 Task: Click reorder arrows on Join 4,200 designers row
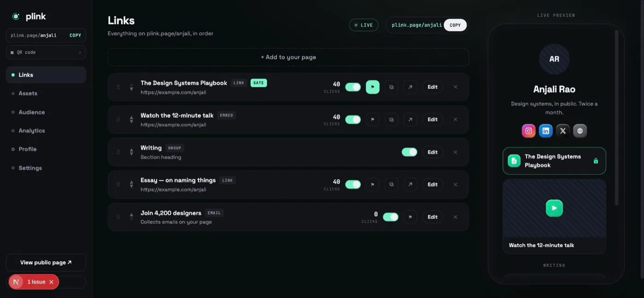(132, 217)
